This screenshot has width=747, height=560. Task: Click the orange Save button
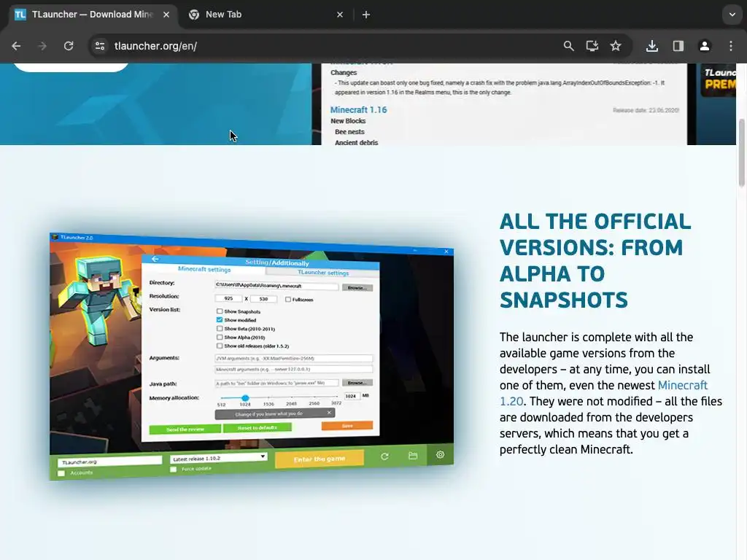[347, 426]
